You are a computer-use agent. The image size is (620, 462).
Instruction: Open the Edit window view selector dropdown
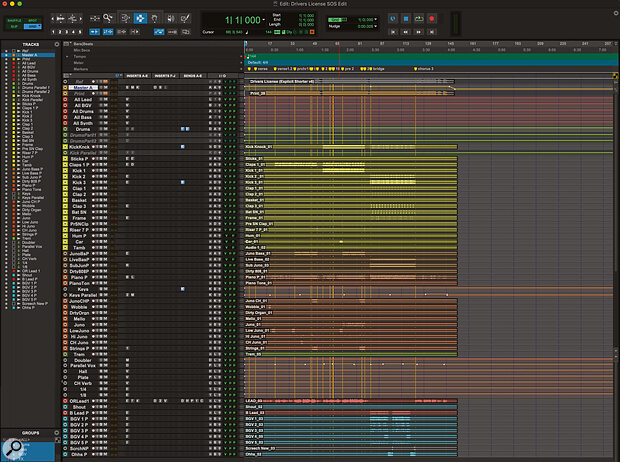(67, 76)
